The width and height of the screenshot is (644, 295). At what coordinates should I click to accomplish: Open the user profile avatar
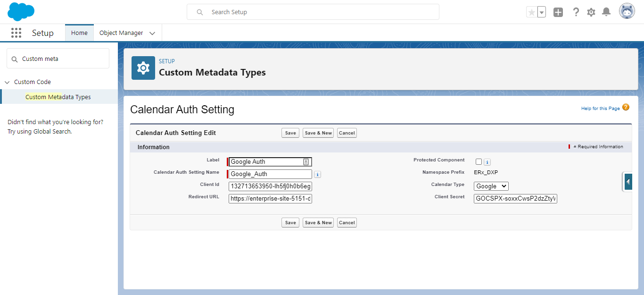pos(627,12)
